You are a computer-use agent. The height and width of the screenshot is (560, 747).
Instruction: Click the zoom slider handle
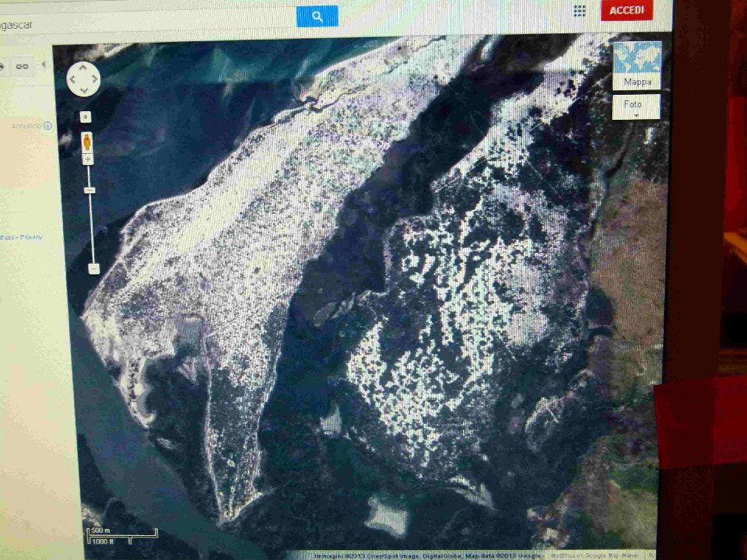(x=89, y=191)
